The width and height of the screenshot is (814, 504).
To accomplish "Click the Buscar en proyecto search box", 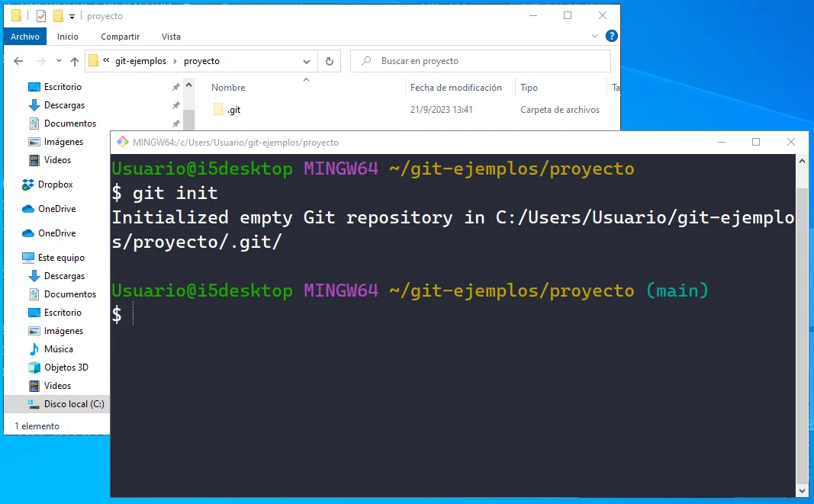I will [488, 61].
